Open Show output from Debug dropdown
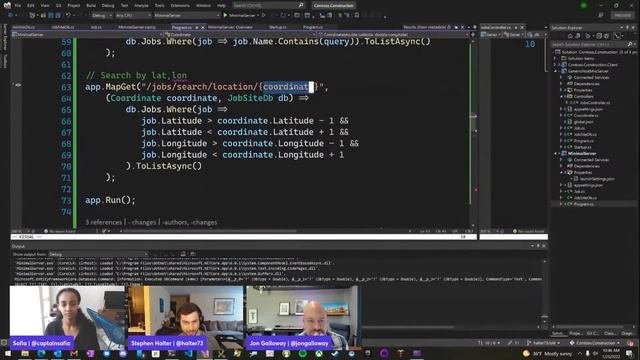The height and width of the screenshot is (360, 640). tap(98, 254)
